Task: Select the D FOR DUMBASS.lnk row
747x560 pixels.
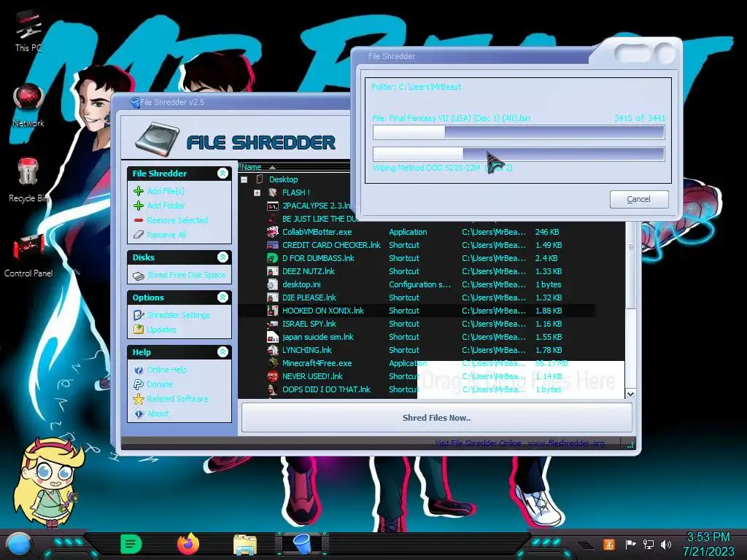Action: coord(417,258)
